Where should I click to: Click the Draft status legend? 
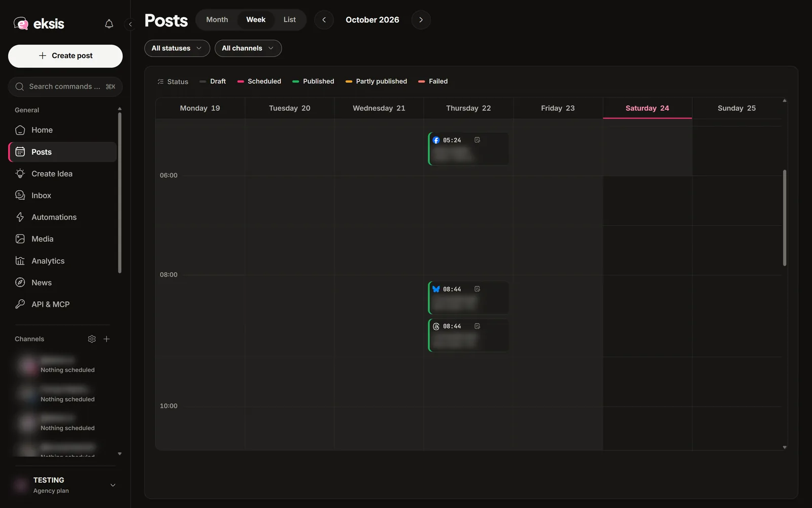(213, 81)
